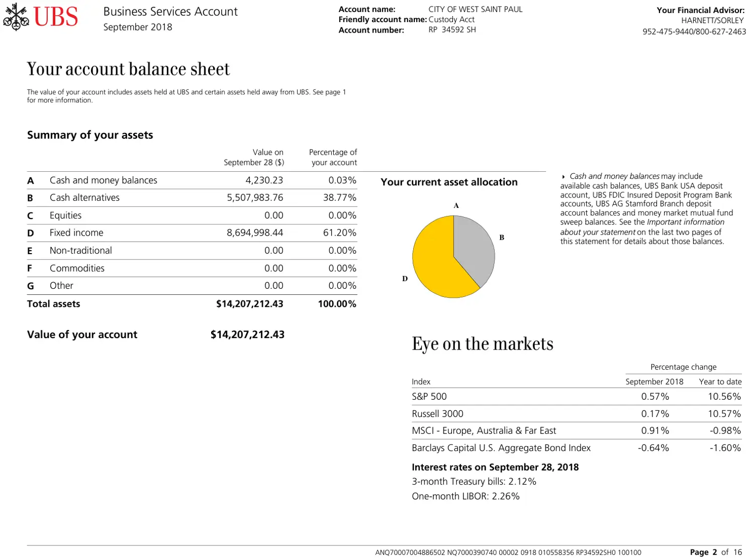Click the 0.03% percentage for Cash and money balances
The image size is (749, 560).
click(342, 180)
